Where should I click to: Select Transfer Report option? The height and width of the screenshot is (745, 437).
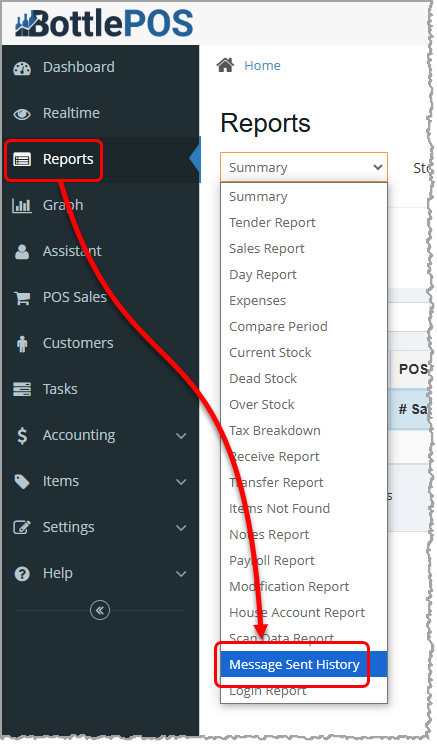point(304,483)
